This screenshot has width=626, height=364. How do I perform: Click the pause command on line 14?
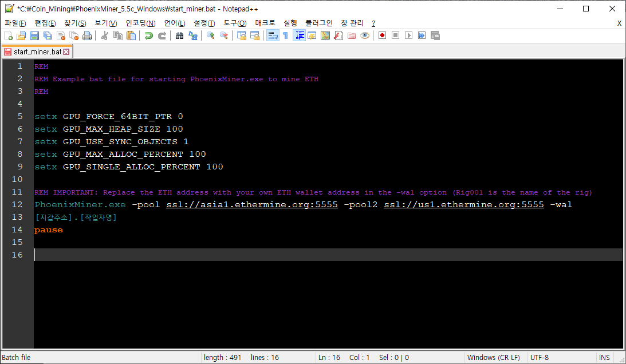tap(49, 230)
